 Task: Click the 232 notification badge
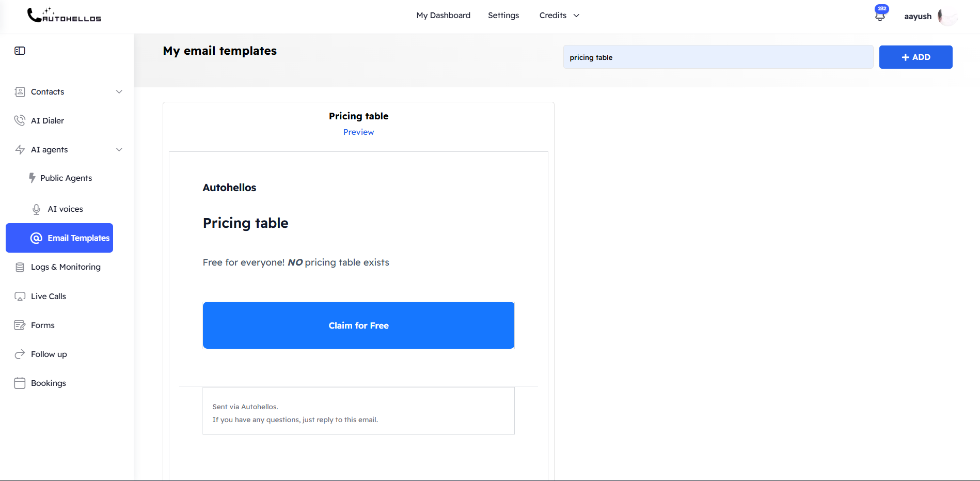(x=882, y=8)
